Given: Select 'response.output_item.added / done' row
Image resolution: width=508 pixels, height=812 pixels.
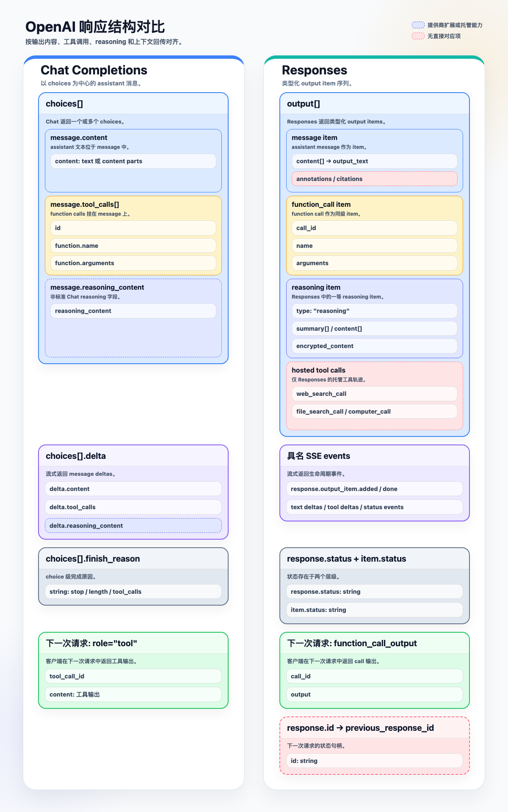Looking at the screenshot, I should click(375, 489).
